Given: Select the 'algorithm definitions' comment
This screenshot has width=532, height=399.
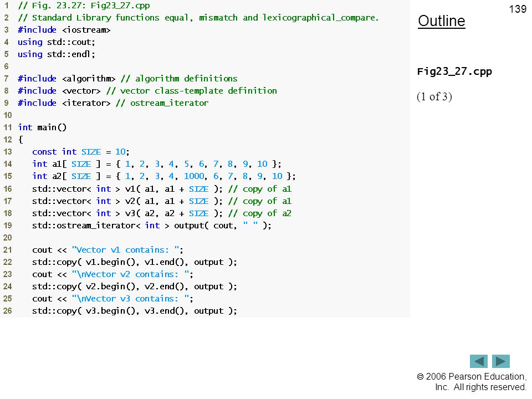Looking at the screenshot, I should point(179,79).
